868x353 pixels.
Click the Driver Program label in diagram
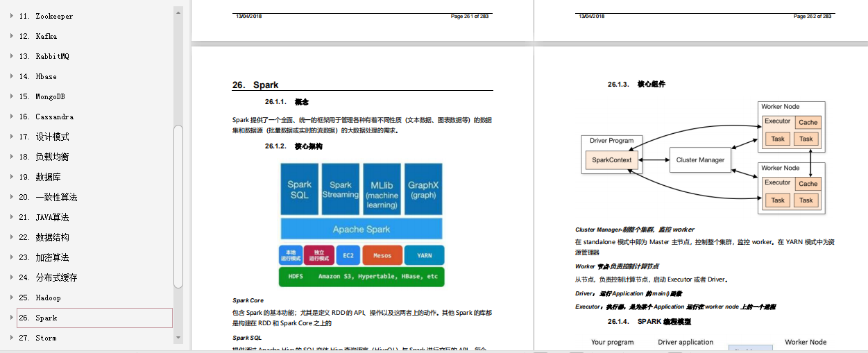[x=611, y=141]
